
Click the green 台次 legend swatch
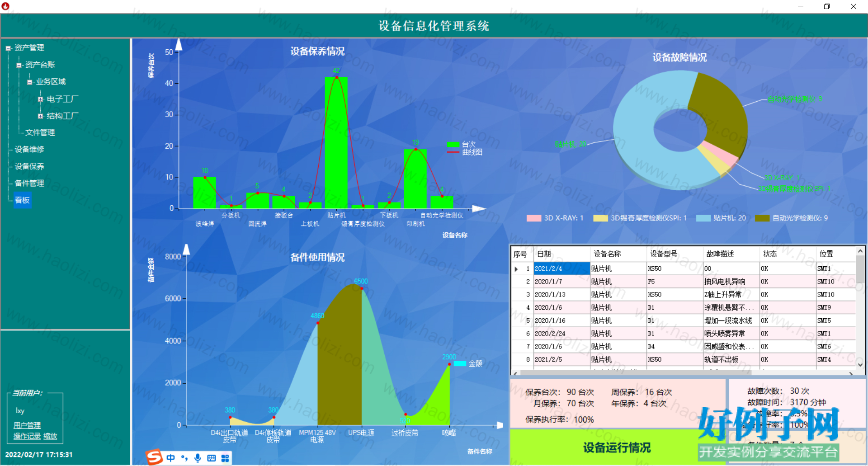[453, 145]
